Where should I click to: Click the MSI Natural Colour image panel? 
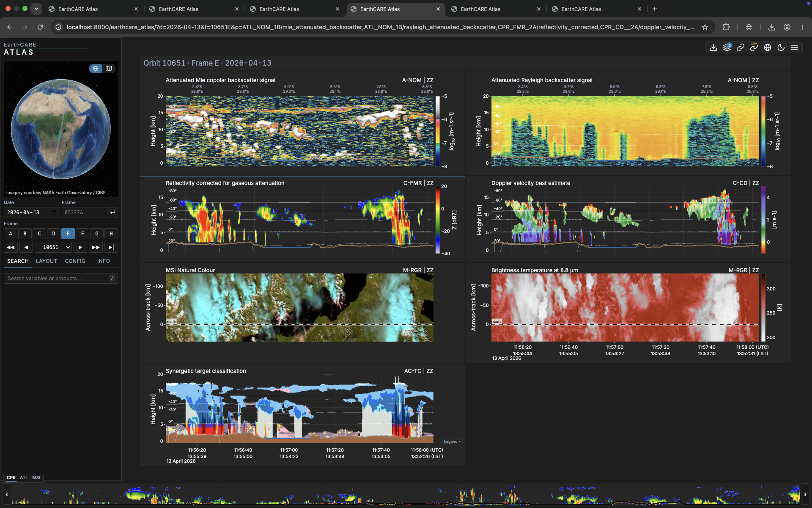(x=299, y=307)
